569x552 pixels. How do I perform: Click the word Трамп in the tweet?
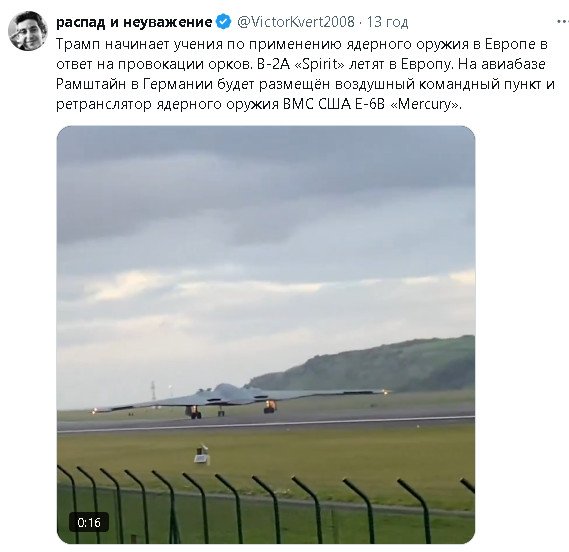78,44
